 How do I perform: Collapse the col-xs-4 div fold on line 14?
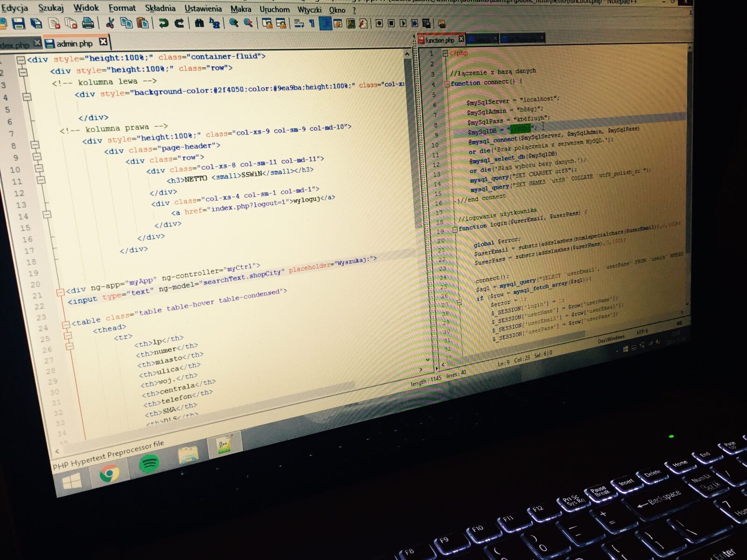46,214
